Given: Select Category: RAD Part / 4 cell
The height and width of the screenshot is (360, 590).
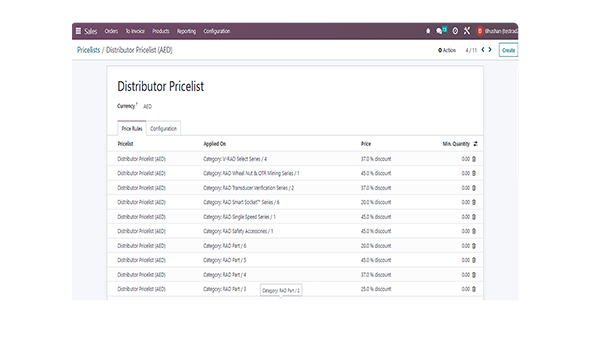Looking at the screenshot, I should 225,275.
